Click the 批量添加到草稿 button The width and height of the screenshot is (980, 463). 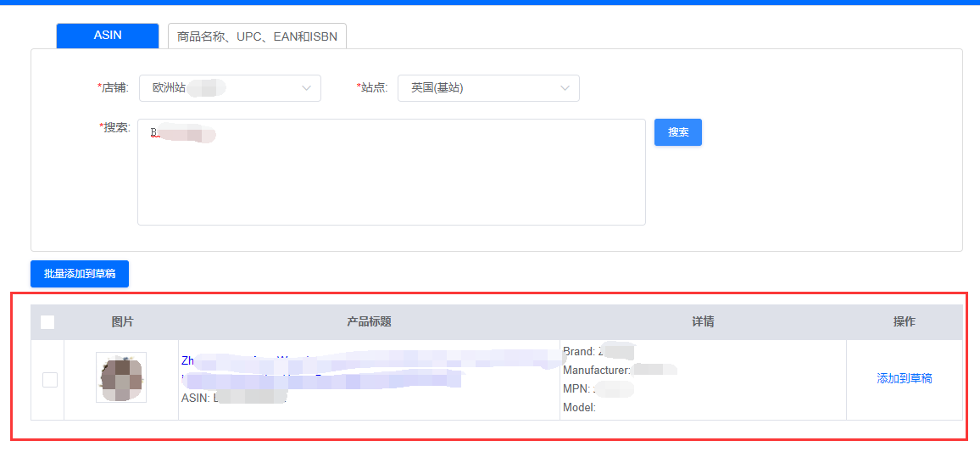tap(80, 274)
